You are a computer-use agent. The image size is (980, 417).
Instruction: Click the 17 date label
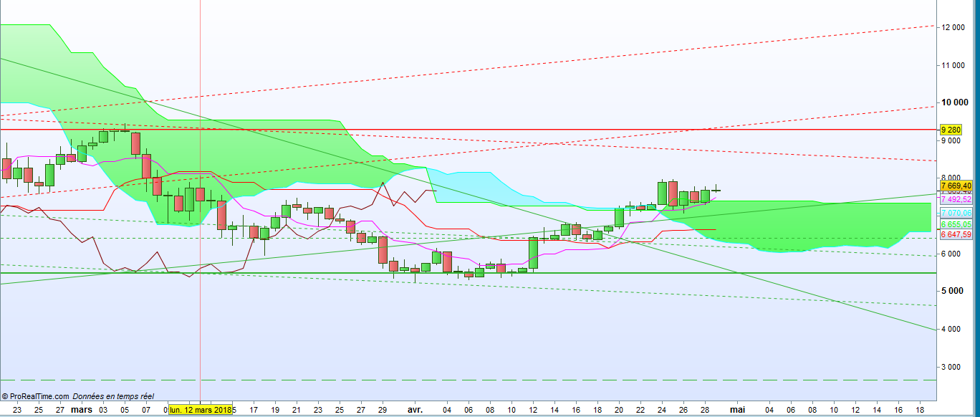point(254,410)
